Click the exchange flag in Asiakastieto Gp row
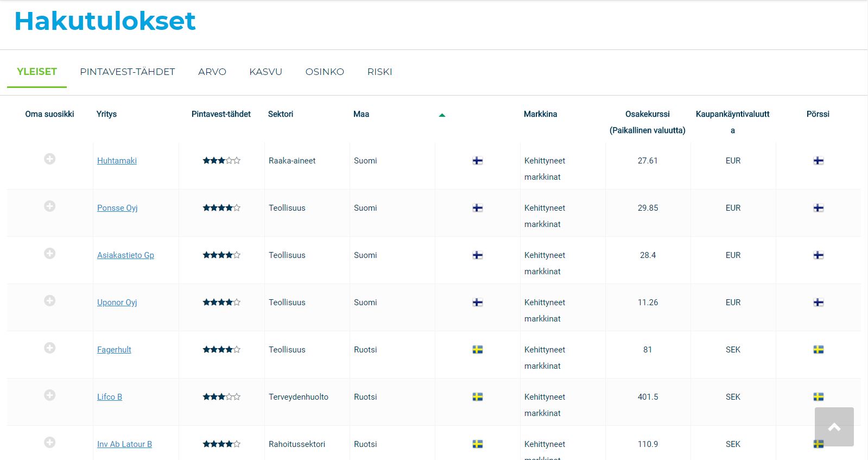 pyautogui.click(x=819, y=255)
